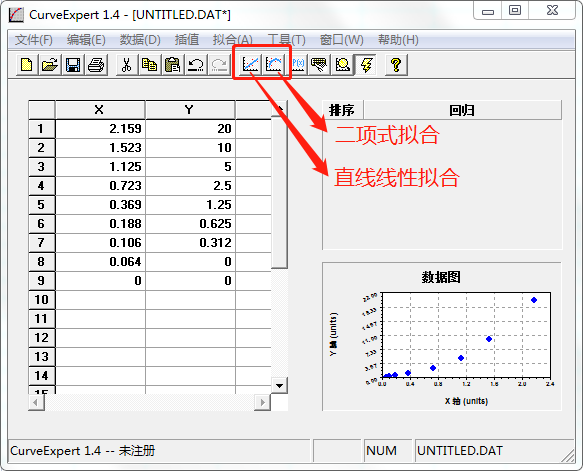
Task: Select Y cell value 10 in row 2
Action: point(190,148)
